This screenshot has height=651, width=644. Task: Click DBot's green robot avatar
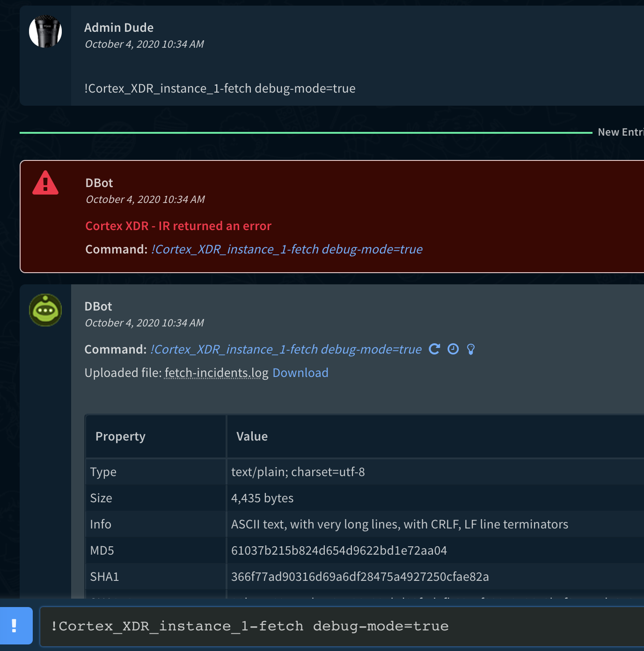(45, 310)
